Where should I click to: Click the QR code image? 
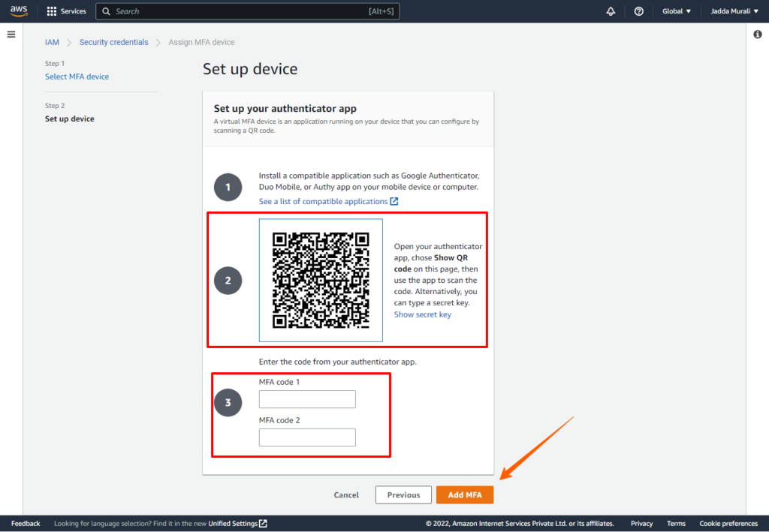click(x=321, y=280)
